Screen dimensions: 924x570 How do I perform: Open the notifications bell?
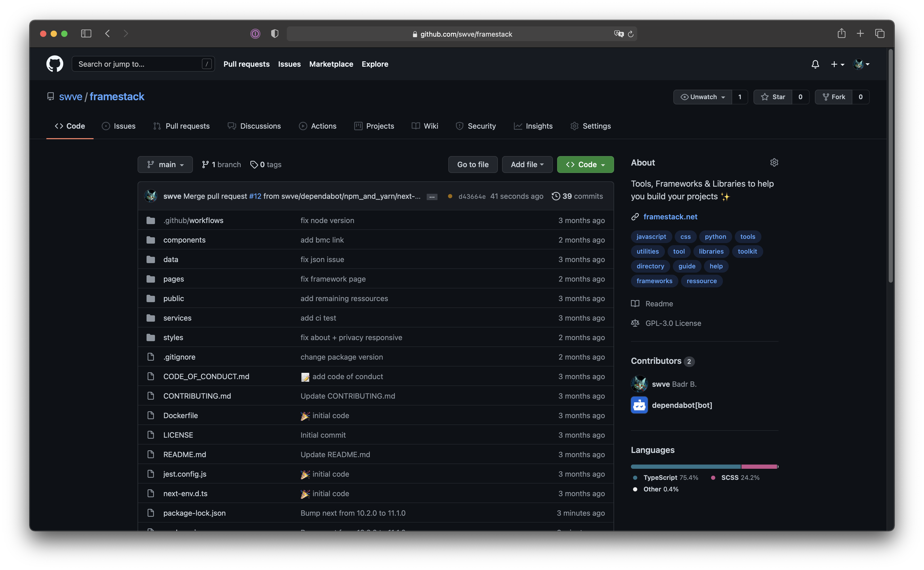pyautogui.click(x=815, y=65)
